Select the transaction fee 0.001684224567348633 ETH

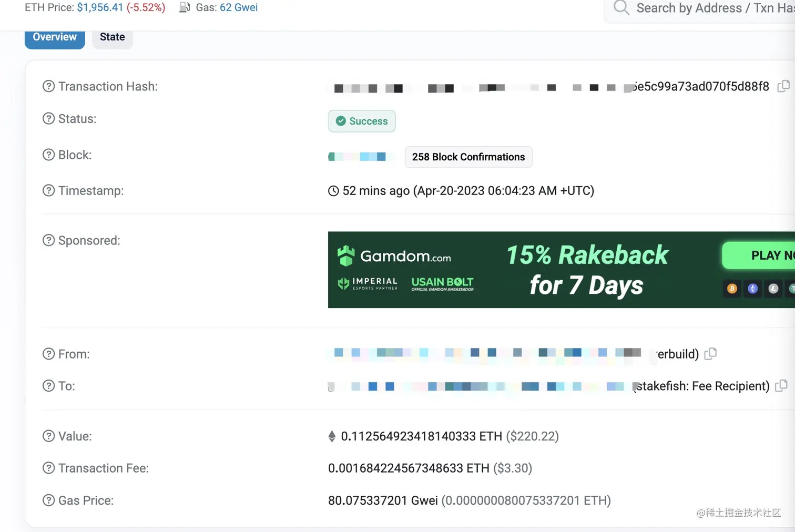(x=409, y=468)
